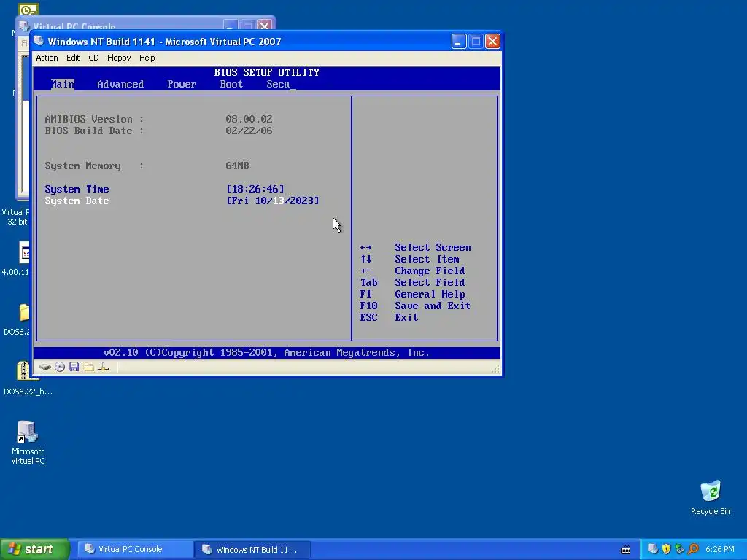
Task: Close the Virtual PC Console window behind
Action: click(x=264, y=26)
